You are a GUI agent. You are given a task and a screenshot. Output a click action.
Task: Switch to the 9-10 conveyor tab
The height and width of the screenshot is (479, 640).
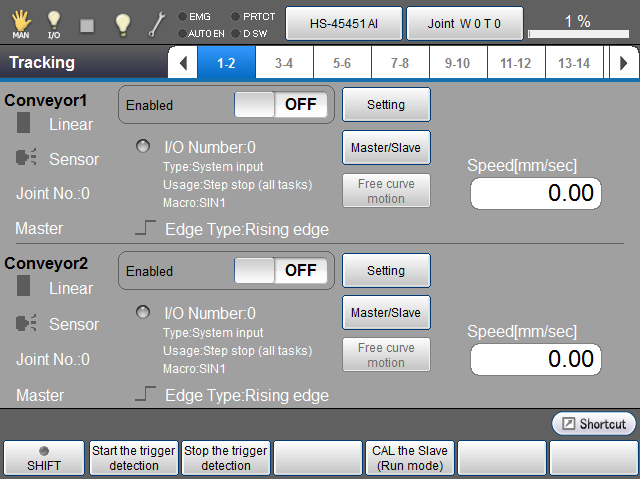[x=457, y=63]
